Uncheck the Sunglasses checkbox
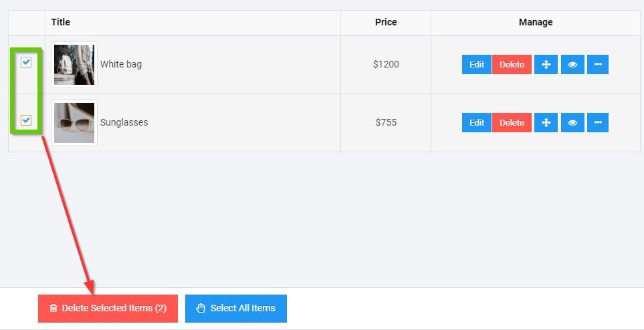644x330 pixels. (x=26, y=120)
